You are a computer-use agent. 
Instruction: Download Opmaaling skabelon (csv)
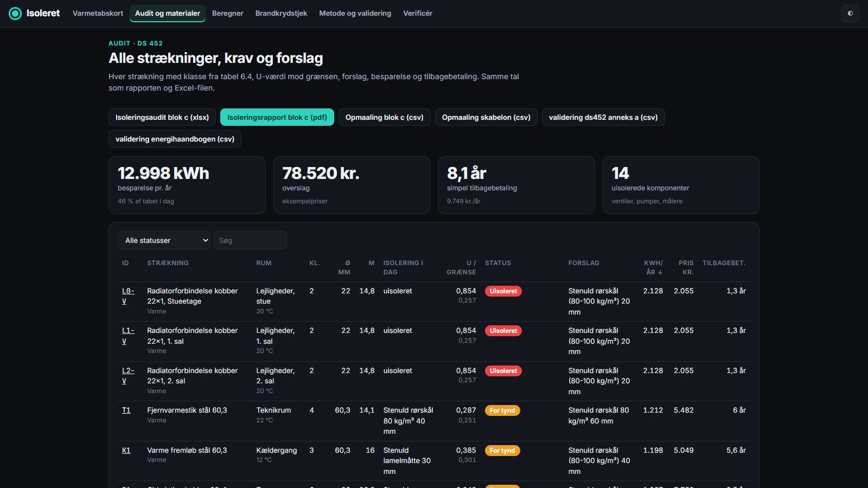pyautogui.click(x=486, y=117)
